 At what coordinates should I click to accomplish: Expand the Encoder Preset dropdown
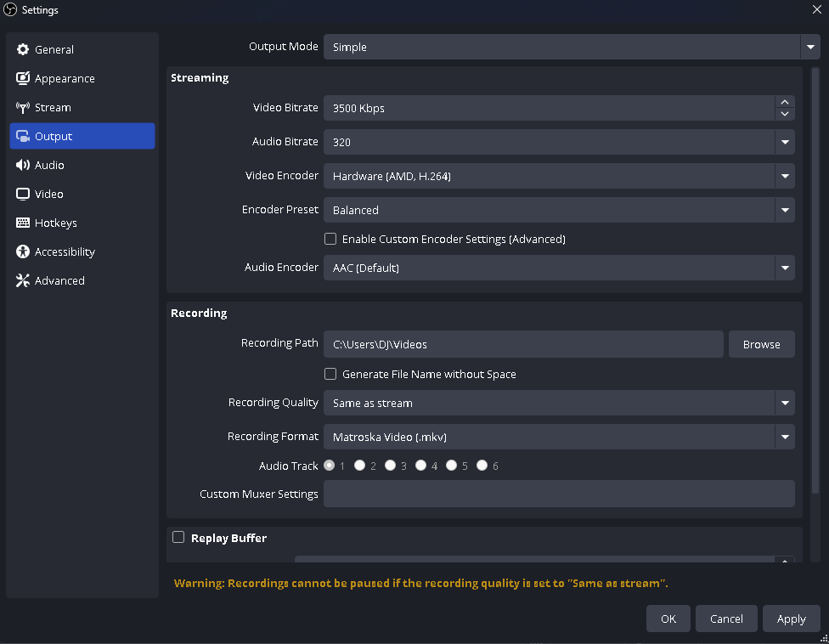click(559, 210)
